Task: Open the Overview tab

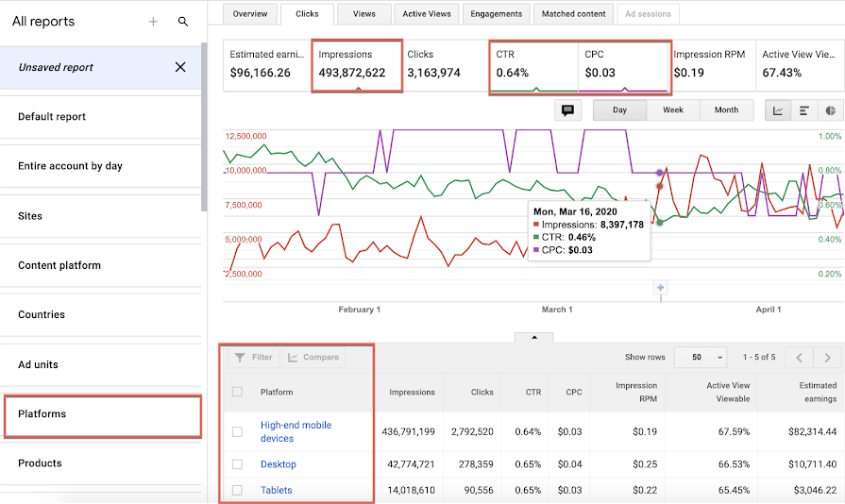Action: tap(250, 14)
